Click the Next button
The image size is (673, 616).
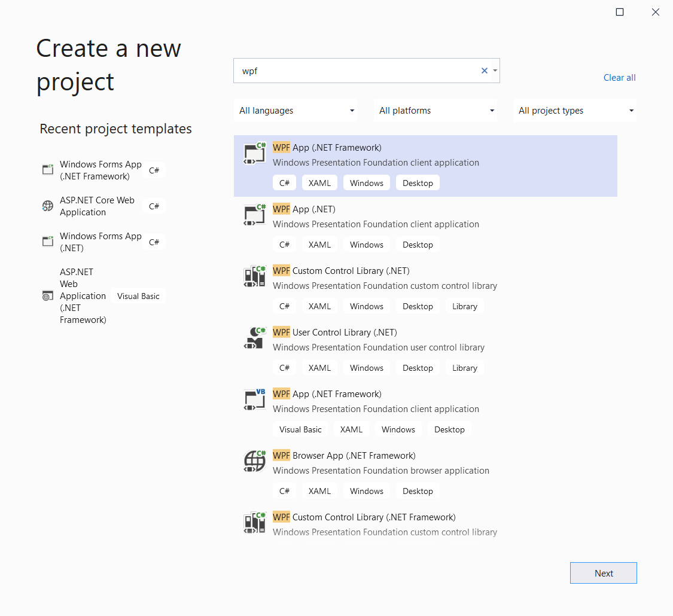(603, 572)
